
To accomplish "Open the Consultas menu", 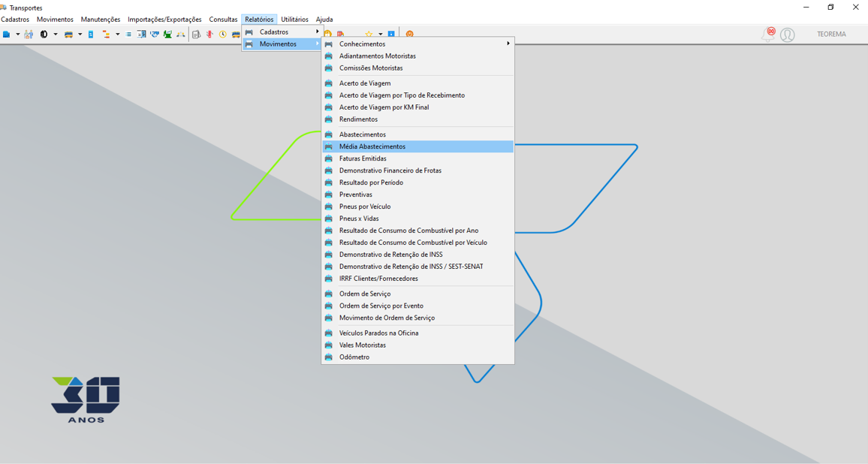I will click(223, 20).
